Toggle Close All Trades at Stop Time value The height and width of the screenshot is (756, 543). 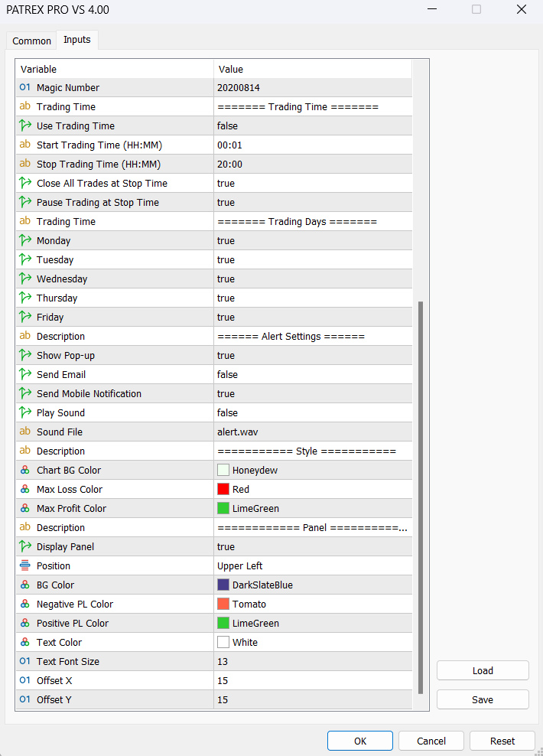click(313, 183)
